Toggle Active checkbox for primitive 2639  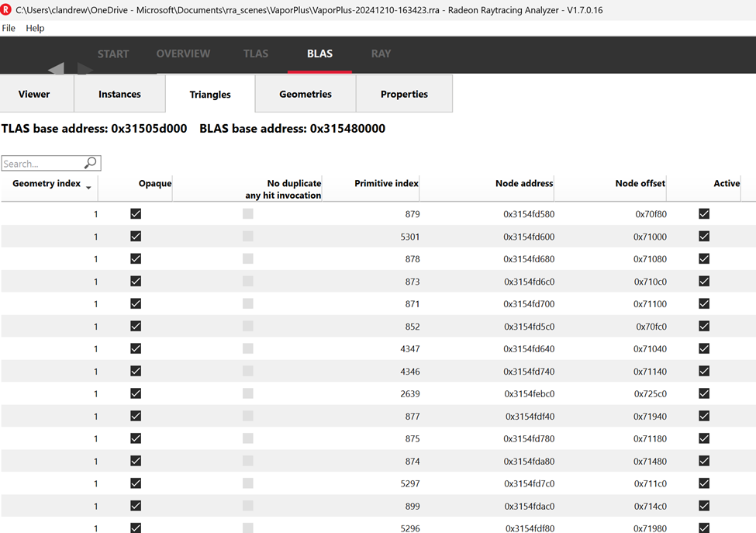pyautogui.click(x=704, y=393)
